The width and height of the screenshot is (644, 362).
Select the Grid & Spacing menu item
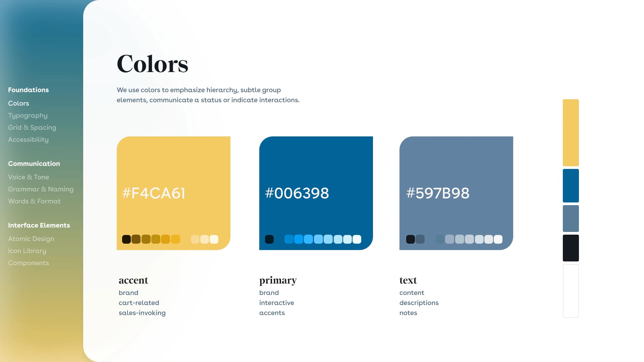click(x=32, y=127)
